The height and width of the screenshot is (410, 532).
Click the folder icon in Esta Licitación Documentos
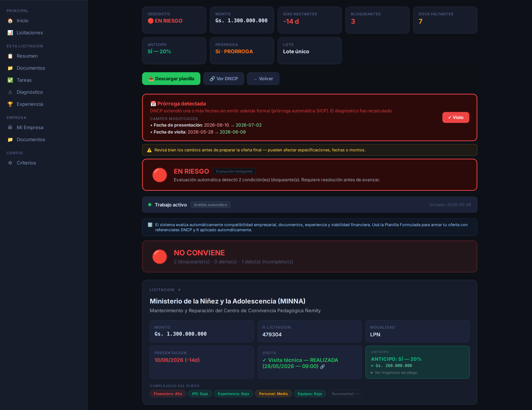pyautogui.click(x=10, y=68)
